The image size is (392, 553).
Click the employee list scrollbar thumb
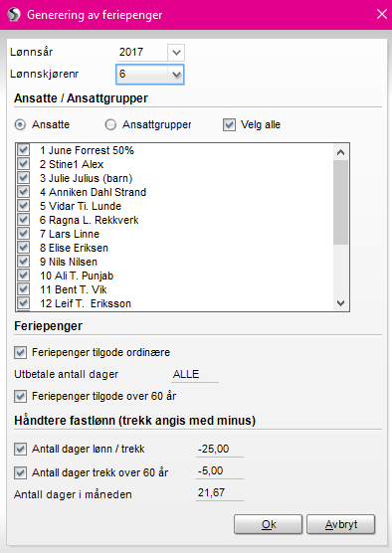click(x=340, y=202)
